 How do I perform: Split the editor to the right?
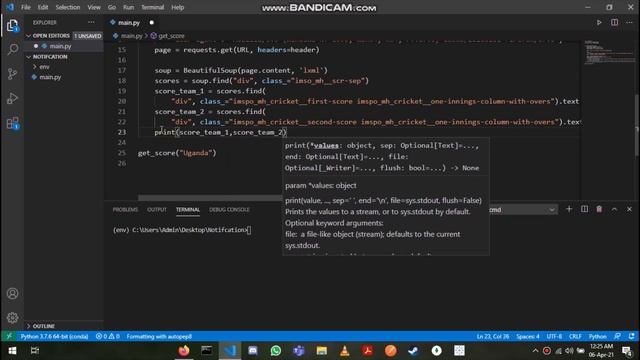[x=614, y=22]
